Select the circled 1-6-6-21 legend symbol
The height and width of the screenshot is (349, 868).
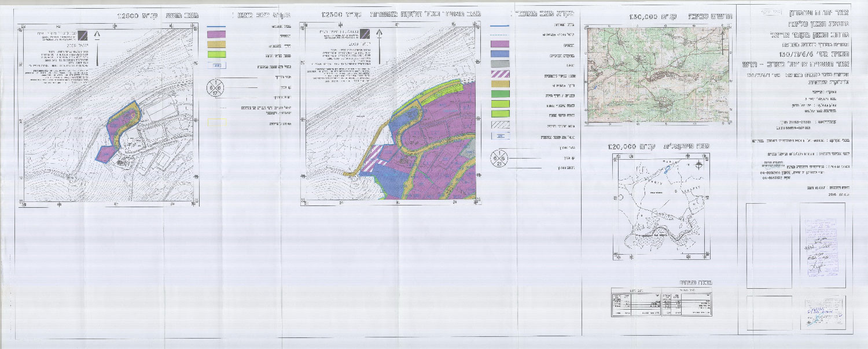click(499, 158)
